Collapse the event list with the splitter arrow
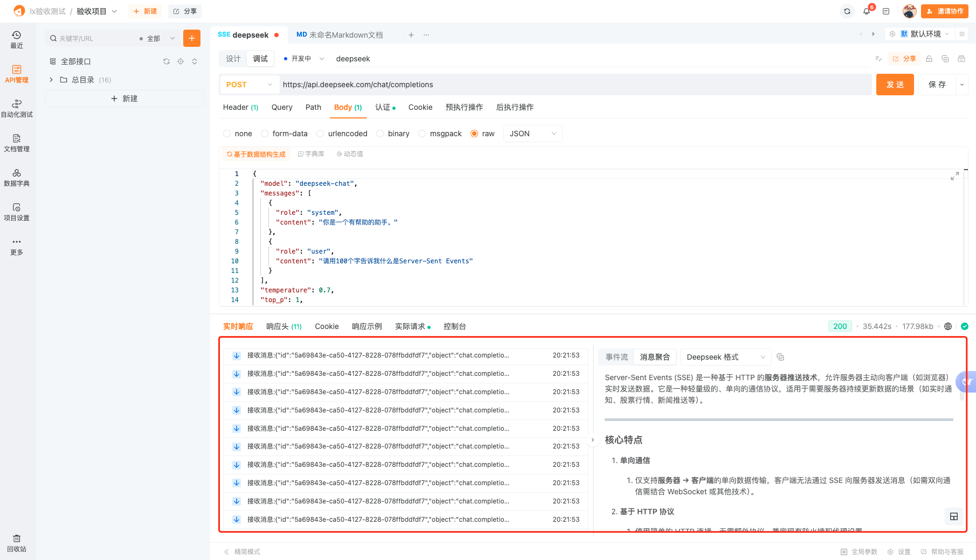 coord(593,440)
